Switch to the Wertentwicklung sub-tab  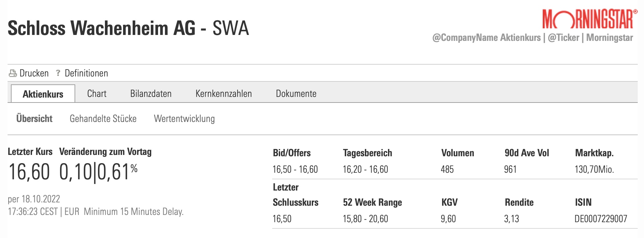[184, 119]
